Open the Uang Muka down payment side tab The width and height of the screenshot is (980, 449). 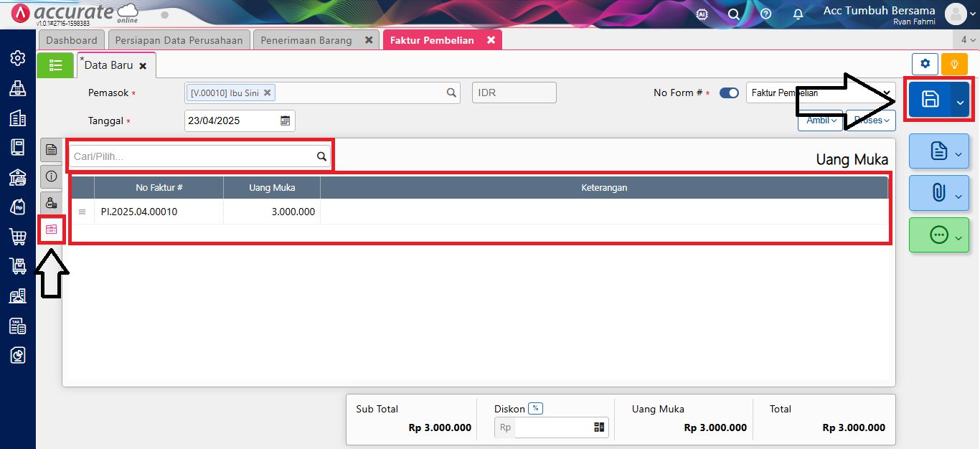point(51,229)
